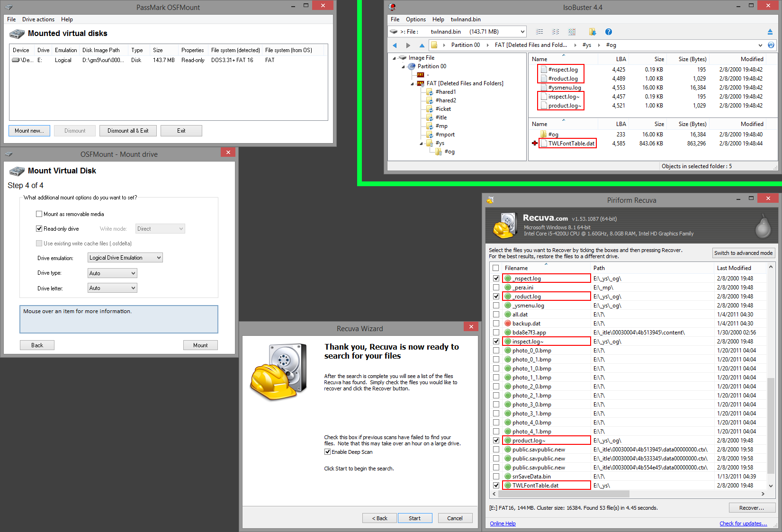Click the Recover... button in Recuva
Screen dimensions: 782x532
752,508
